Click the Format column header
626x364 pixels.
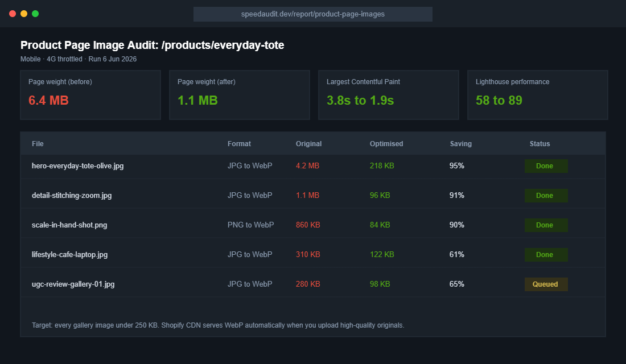239,144
